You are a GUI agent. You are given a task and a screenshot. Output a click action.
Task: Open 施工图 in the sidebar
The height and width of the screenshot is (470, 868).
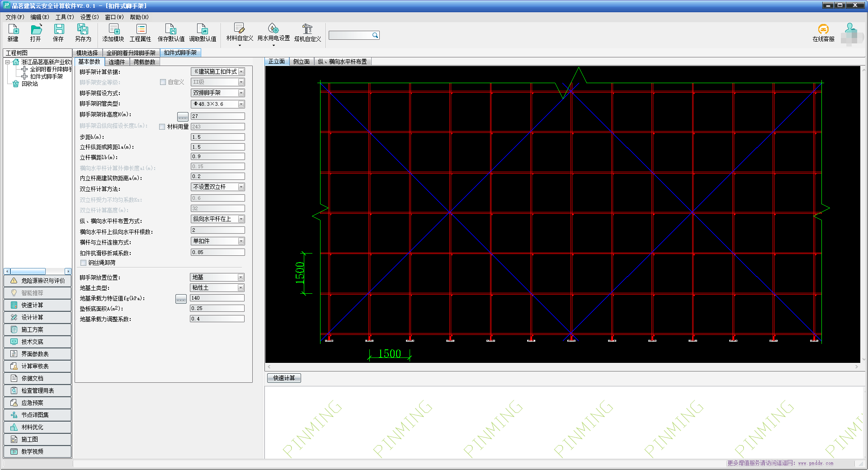point(38,439)
